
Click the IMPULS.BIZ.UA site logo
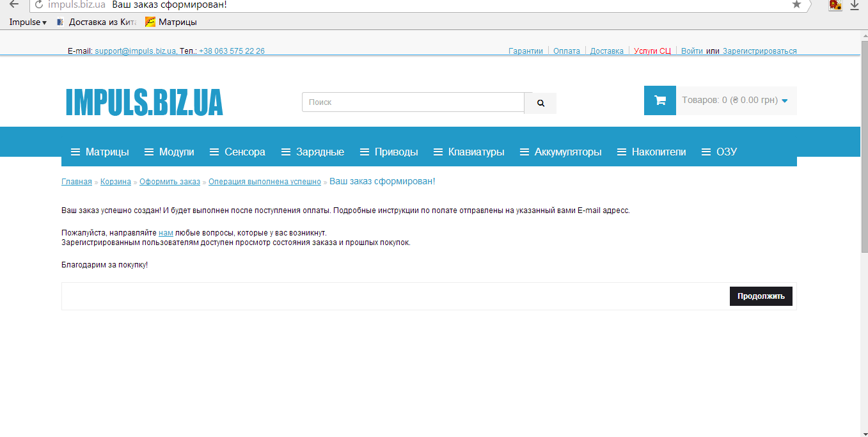point(144,102)
